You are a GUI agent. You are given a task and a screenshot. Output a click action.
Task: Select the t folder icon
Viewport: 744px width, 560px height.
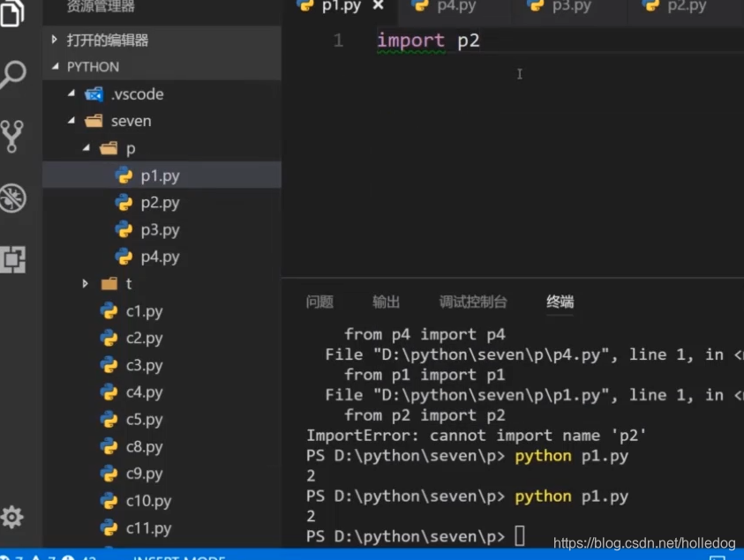[109, 284]
